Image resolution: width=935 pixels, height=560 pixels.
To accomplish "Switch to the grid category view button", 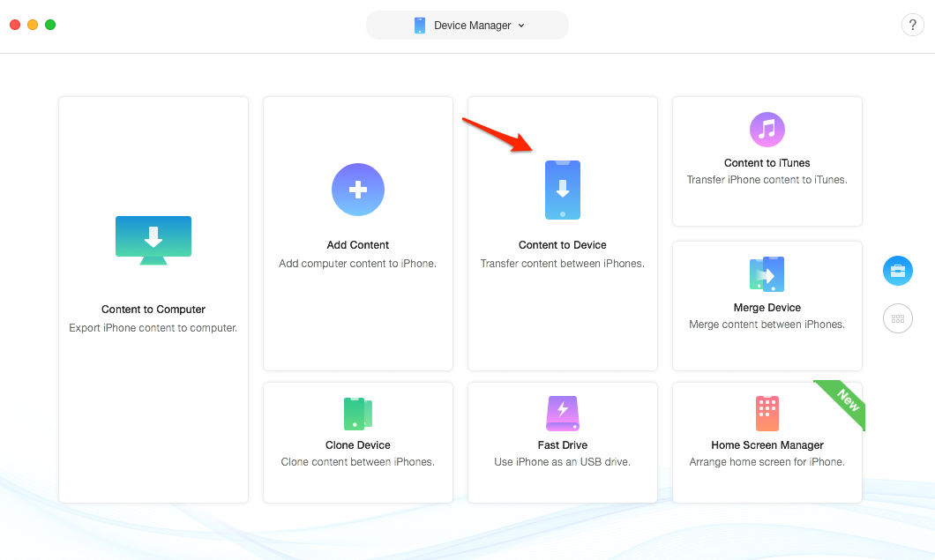I will coord(897,318).
